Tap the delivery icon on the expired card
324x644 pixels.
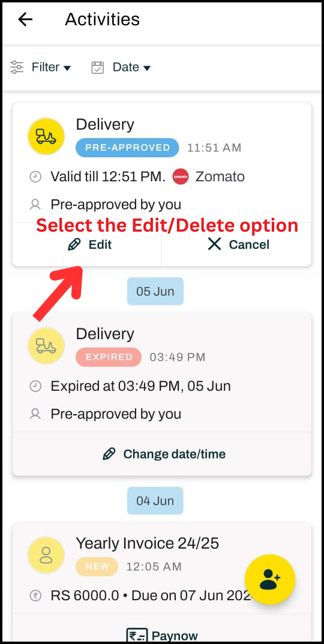(46, 346)
